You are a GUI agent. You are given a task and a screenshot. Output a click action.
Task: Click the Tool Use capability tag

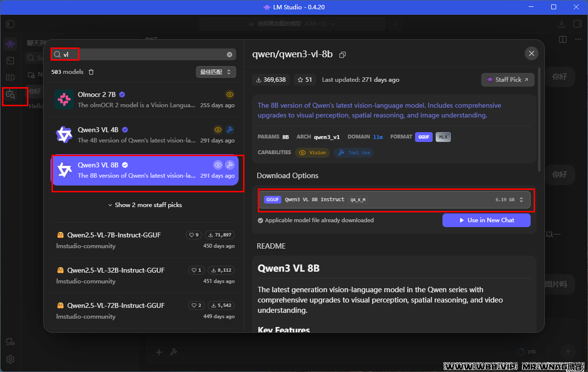pos(354,153)
